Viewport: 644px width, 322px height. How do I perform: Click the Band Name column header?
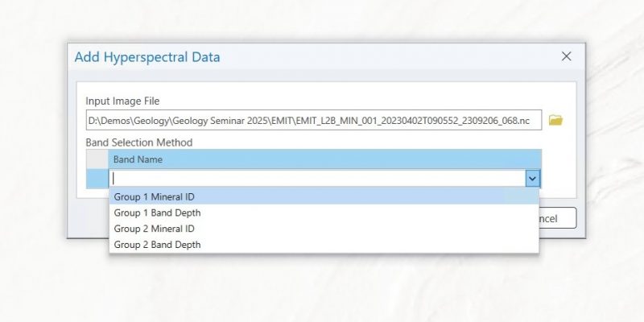point(324,159)
